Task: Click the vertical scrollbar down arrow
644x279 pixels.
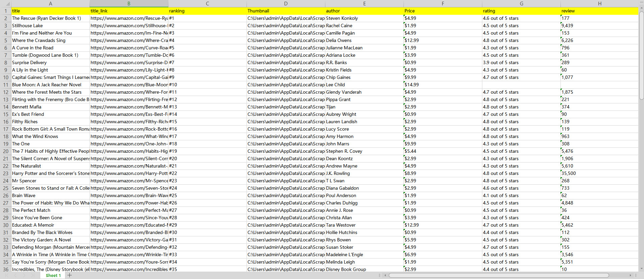Action: [x=641, y=269]
